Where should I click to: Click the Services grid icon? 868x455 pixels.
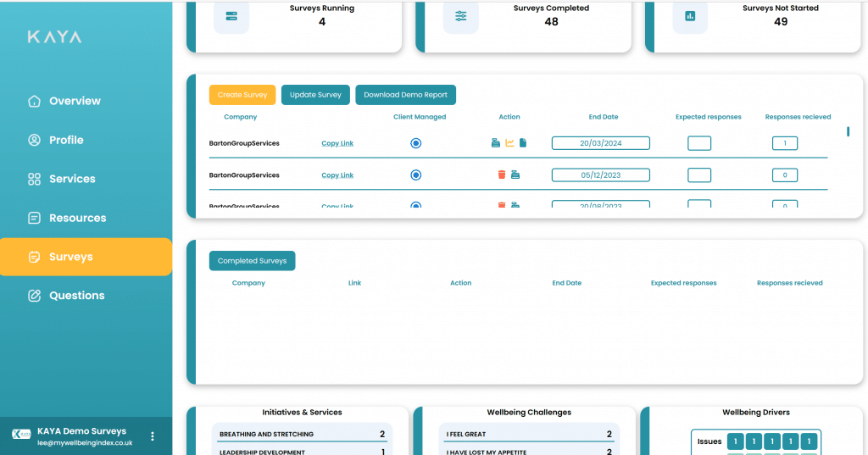[34, 179]
